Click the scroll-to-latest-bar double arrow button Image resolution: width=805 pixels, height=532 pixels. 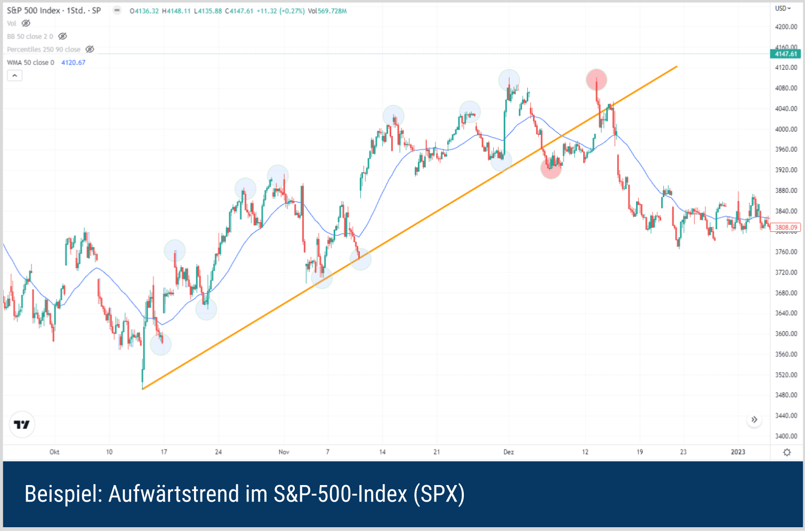754,420
